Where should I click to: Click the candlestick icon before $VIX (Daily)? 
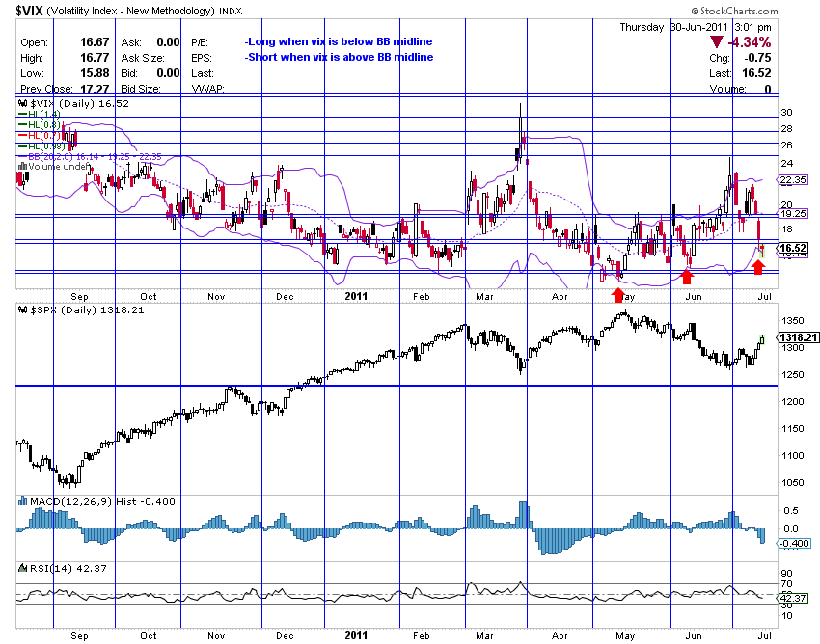point(22,103)
